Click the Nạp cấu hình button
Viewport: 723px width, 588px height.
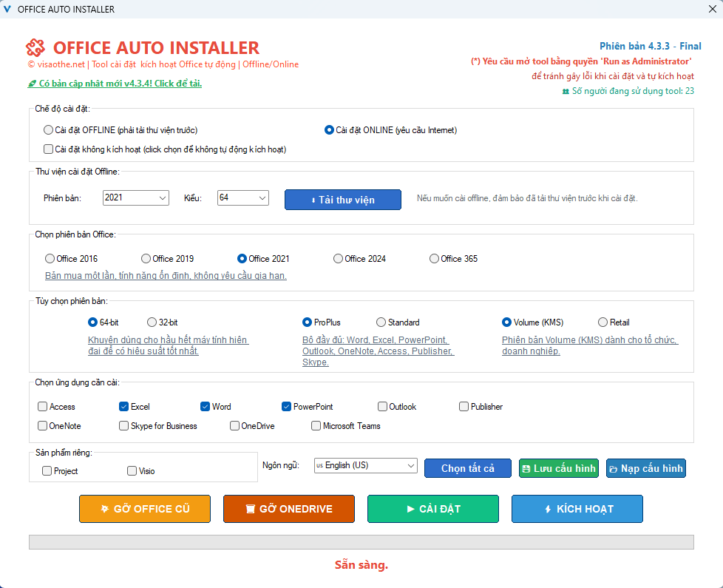pos(646,468)
